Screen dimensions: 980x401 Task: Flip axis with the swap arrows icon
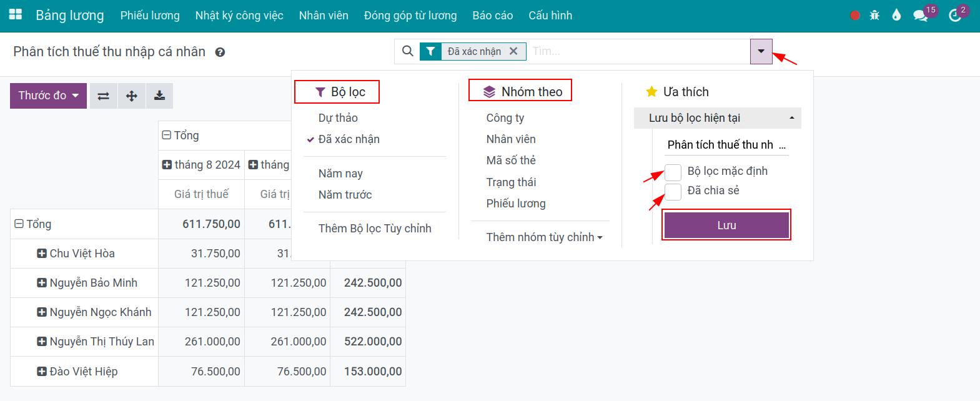(104, 96)
